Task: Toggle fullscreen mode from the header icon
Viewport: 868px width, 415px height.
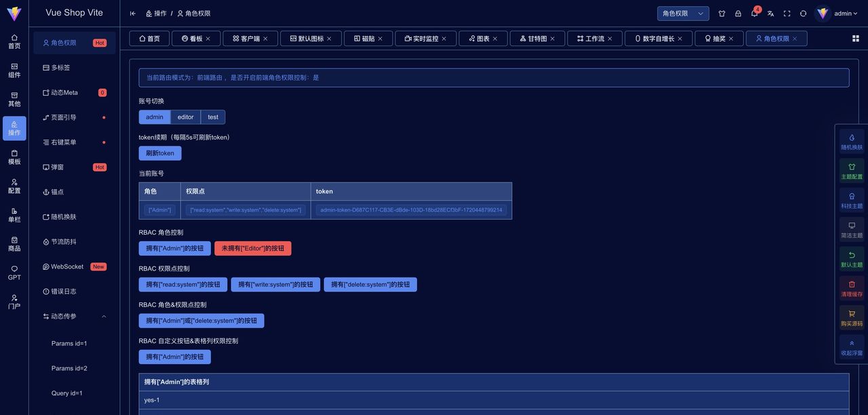Action: [x=787, y=14]
